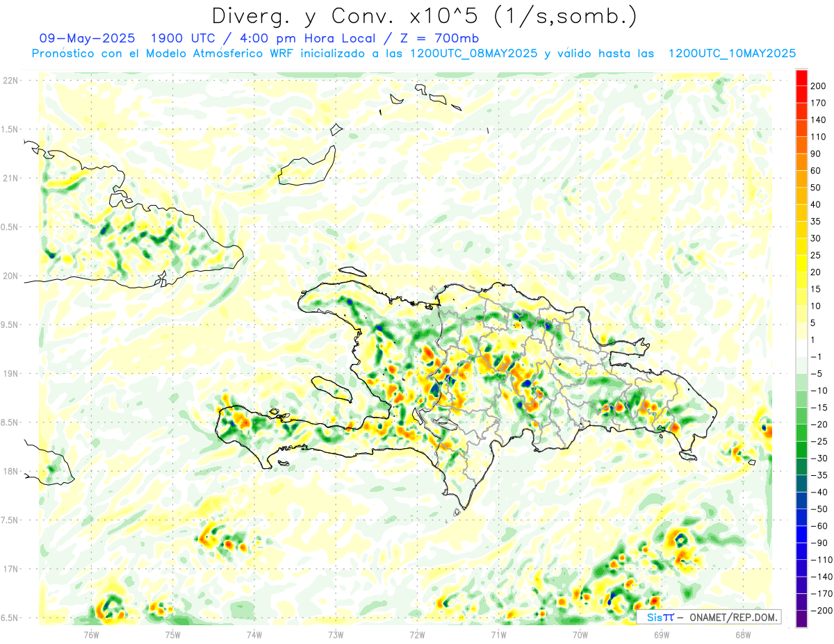
Task: Click the '1200UTC_08MAY2025' initialization time
Action: point(473,53)
